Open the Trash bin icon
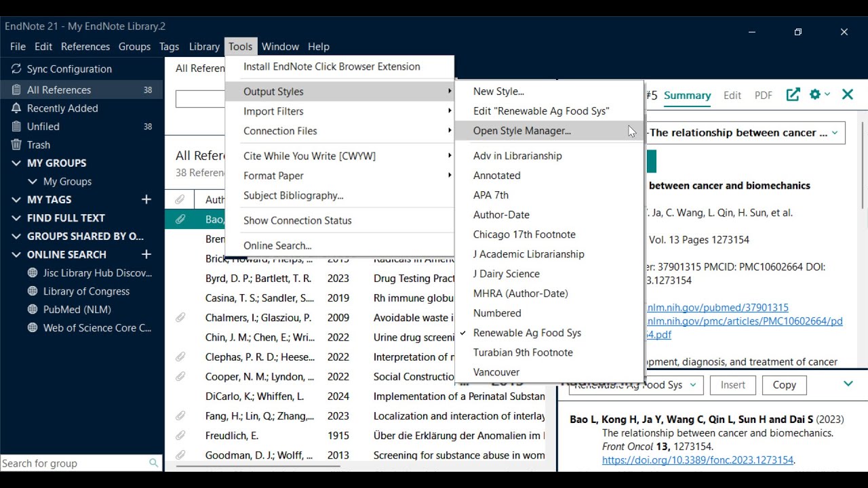Screen dimensions: 868x488 16,145
